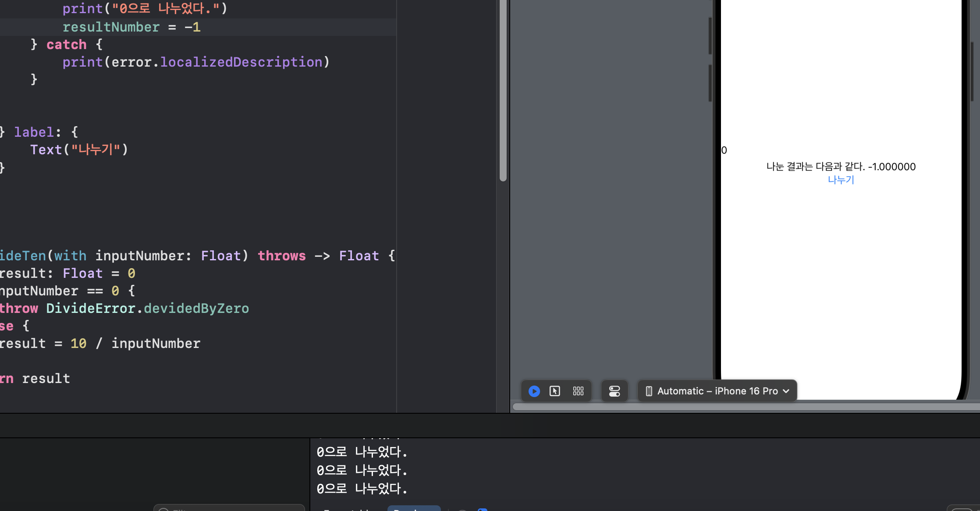
Task: Open the Automatic – iPhone 16 Pro dropdown
Action: (x=717, y=391)
